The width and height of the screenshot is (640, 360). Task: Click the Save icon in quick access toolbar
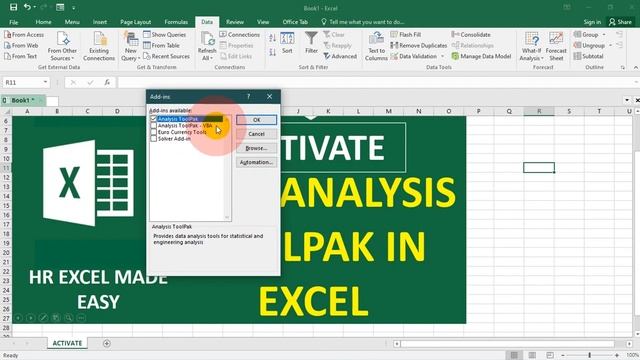tap(13, 7)
